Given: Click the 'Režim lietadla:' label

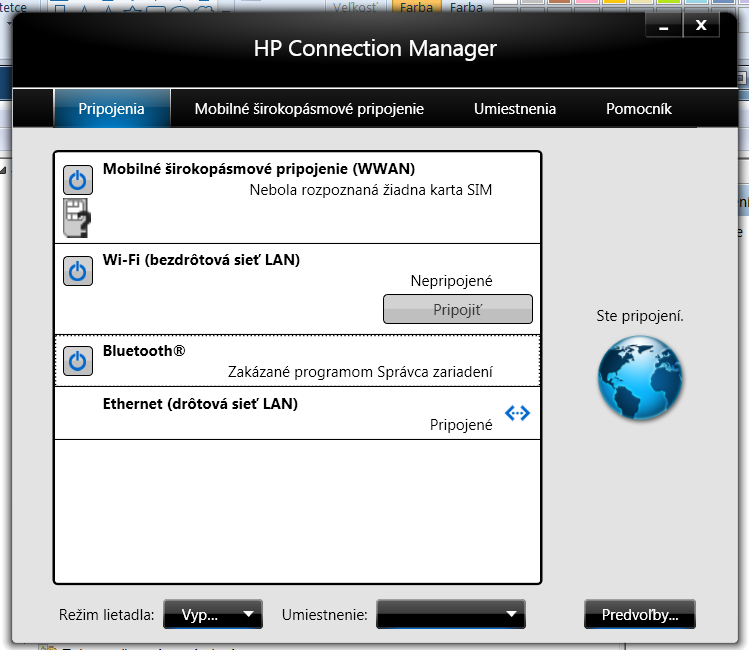Looking at the screenshot, I should [107, 615].
